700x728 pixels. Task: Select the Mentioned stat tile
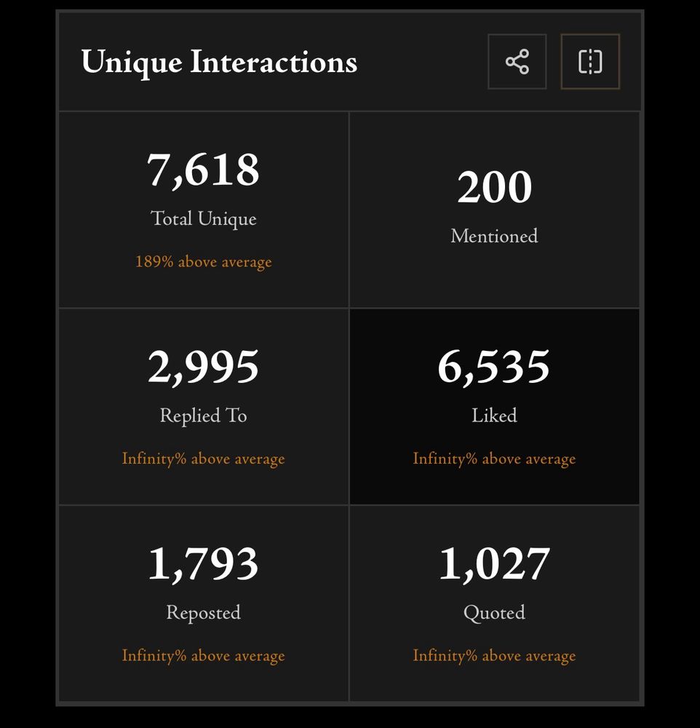click(x=495, y=207)
